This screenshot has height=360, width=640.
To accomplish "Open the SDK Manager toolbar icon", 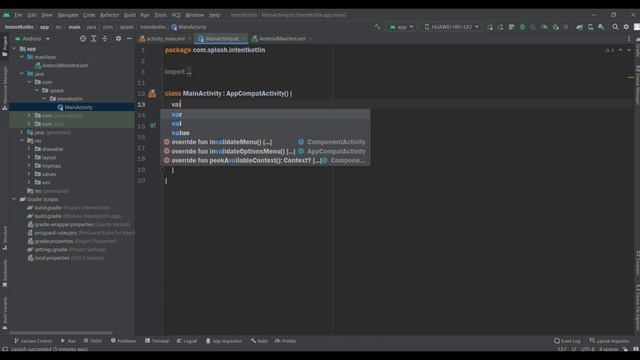I will pyautogui.click(x=601, y=27).
